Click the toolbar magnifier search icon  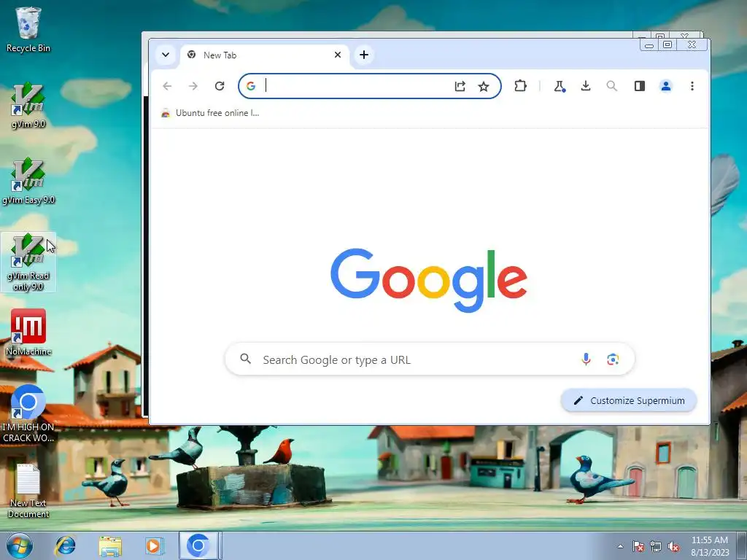[x=612, y=86]
